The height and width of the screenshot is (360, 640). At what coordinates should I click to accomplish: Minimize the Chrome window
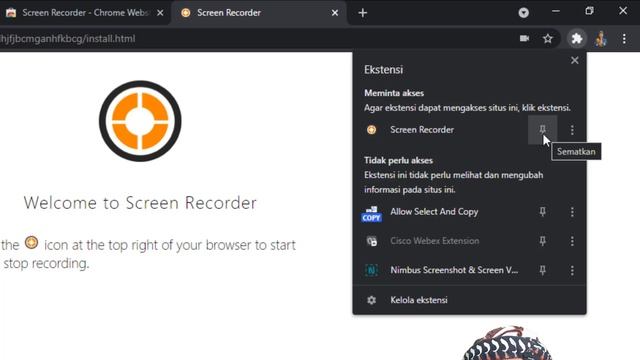tap(556, 11)
